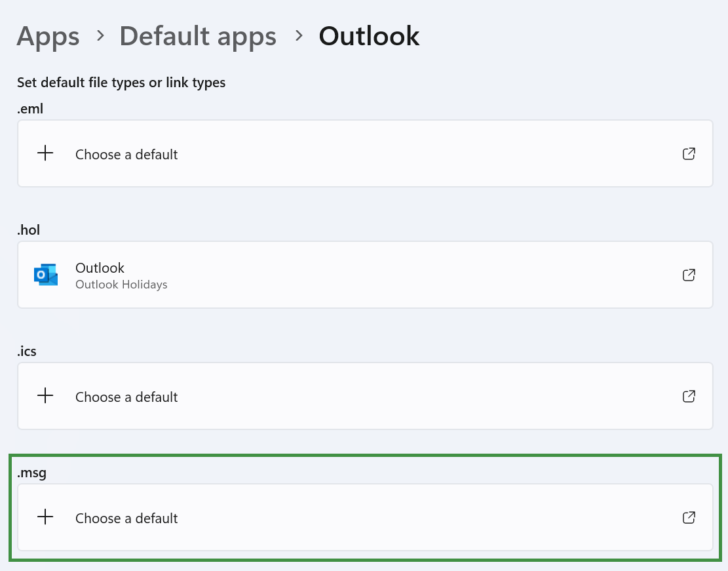The height and width of the screenshot is (571, 728).
Task: Click the Outlook name in the .hol row
Action: [x=100, y=267]
